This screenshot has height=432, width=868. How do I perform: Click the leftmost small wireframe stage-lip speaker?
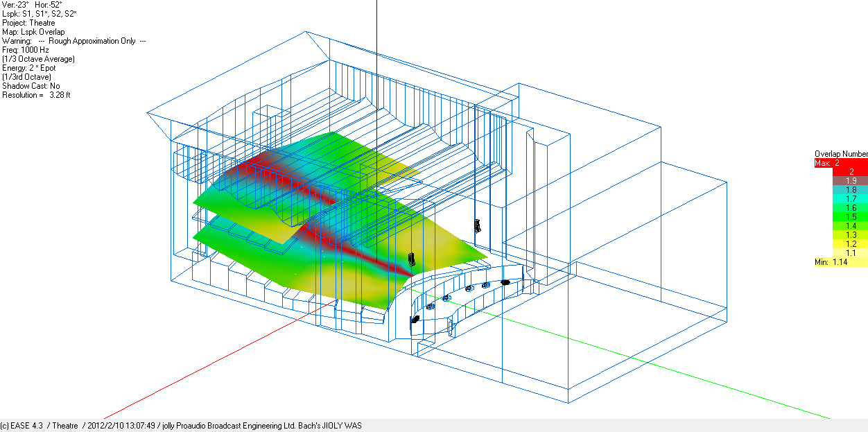[x=431, y=306]
